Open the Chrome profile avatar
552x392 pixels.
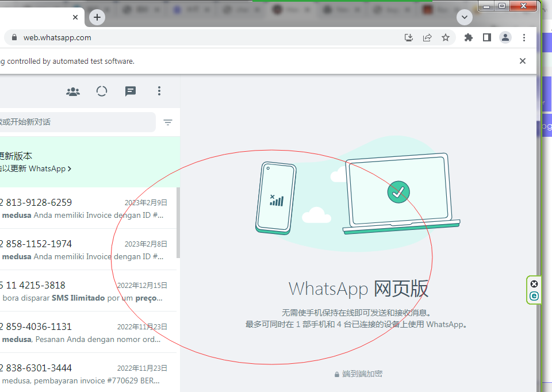click(505, 37)
